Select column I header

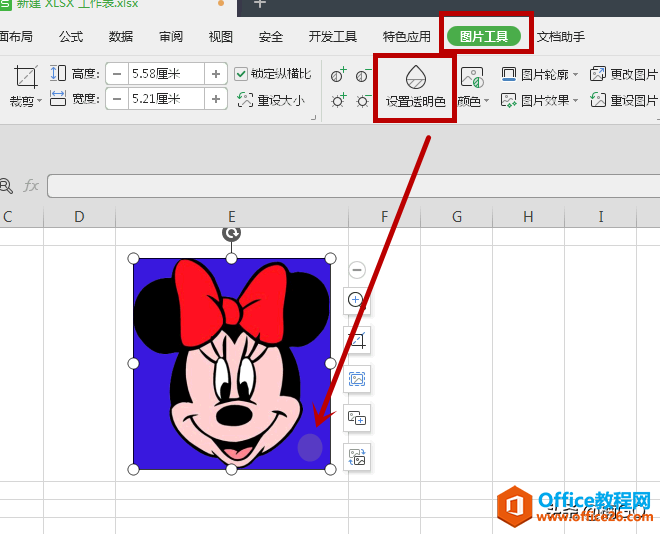(601, 217)
